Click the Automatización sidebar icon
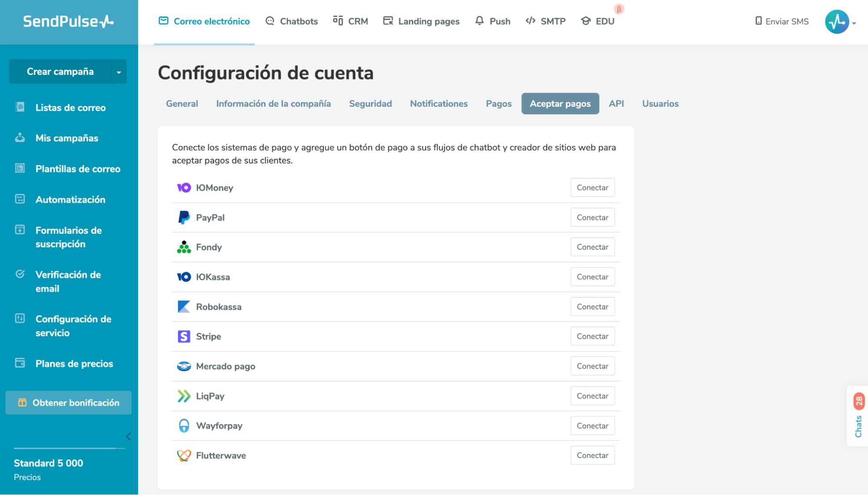868x495 pixels. pyautogui.click(x=20, y=199)
